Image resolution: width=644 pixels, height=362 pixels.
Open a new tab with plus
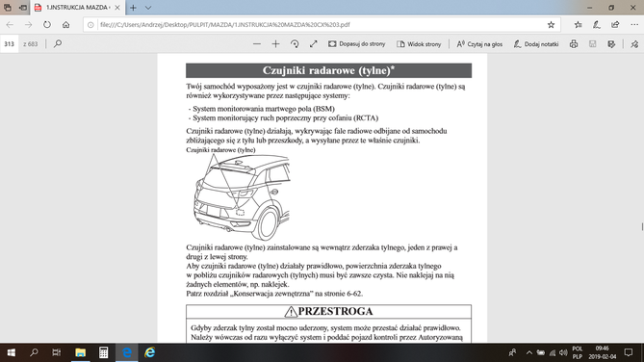(133, 8)
